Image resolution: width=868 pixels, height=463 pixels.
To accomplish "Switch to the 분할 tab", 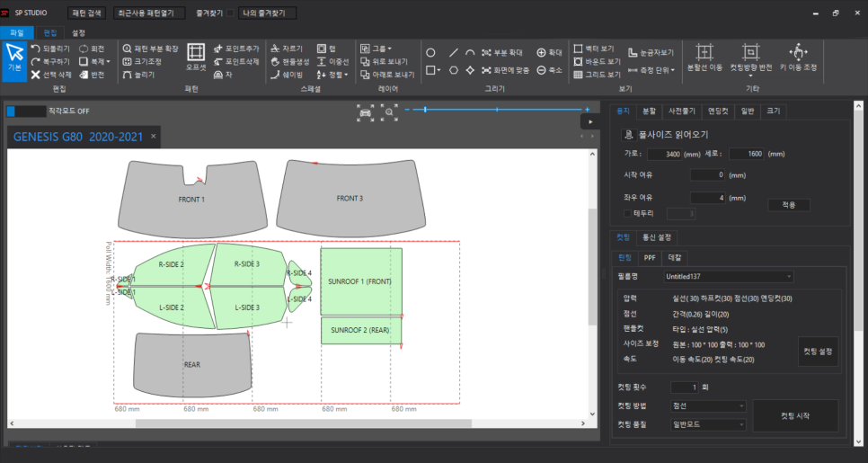I will [x=650, y=111].
